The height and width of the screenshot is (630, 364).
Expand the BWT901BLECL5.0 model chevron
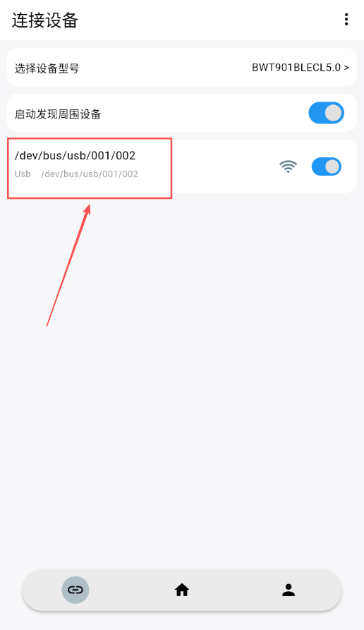pyautogui.click(x=346, y=68)
